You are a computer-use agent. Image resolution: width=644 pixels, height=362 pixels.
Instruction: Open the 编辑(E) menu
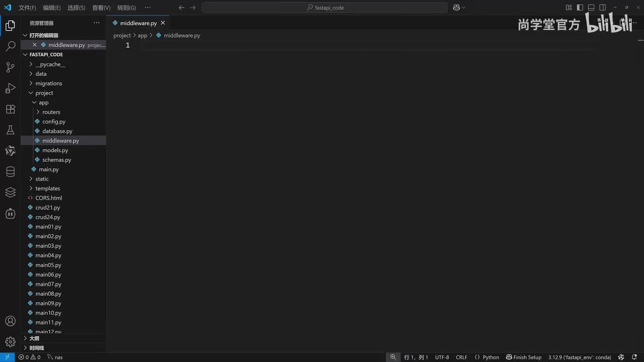click(x=52, y=8)
